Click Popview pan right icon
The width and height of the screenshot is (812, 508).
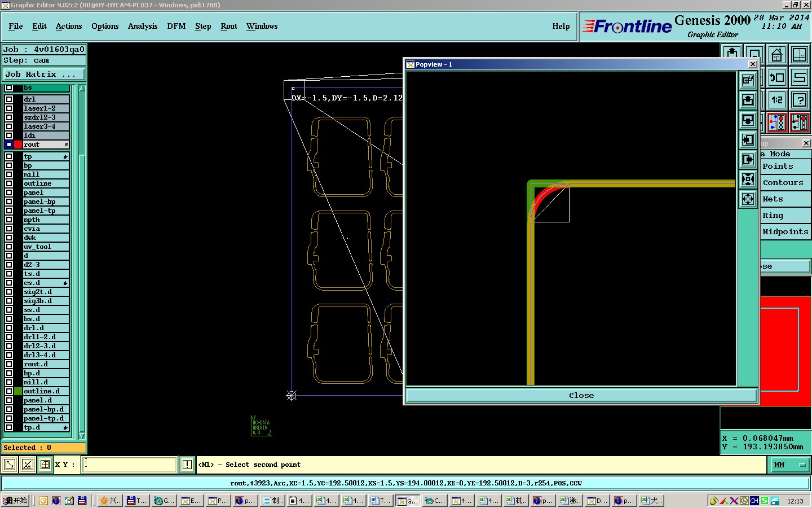[748, 160]
